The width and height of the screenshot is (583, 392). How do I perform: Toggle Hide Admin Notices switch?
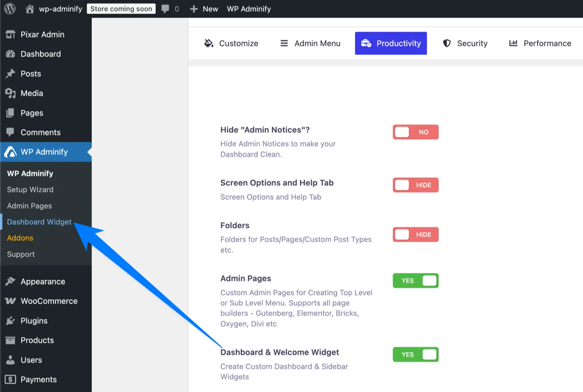(416, 132)
